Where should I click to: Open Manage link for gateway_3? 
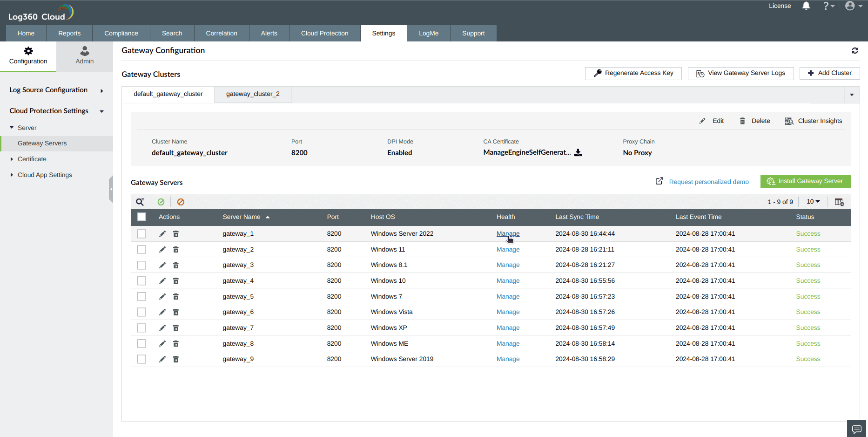pos(508,265)
